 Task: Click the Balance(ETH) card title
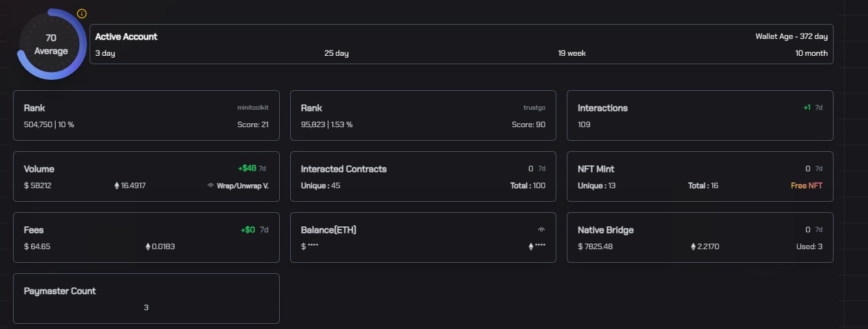[329, 230]
